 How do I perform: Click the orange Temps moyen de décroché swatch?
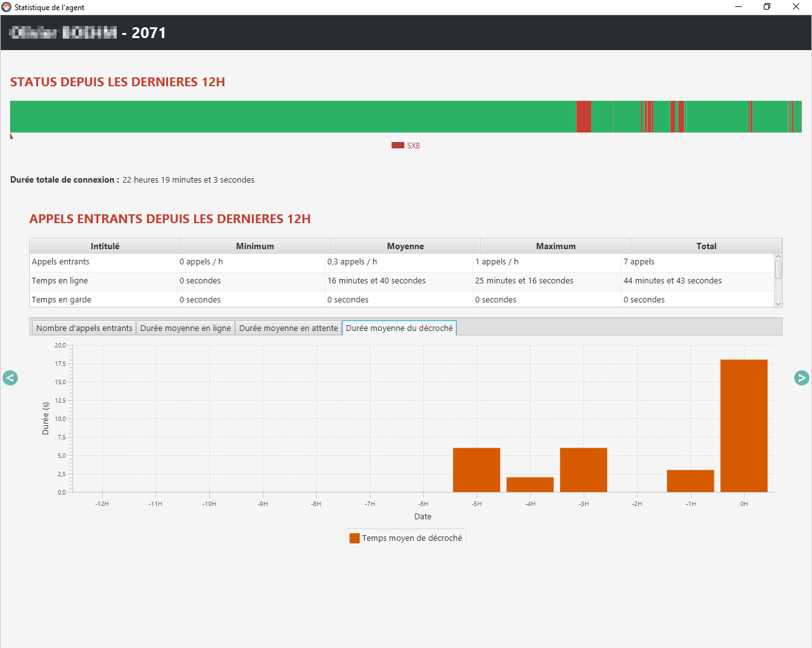click(355, 538)
